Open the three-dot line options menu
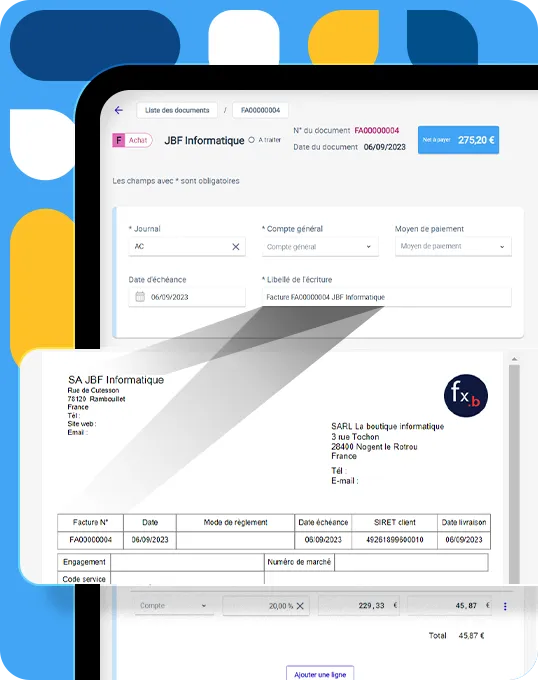 pyautogui.click(x=505, y=606)
